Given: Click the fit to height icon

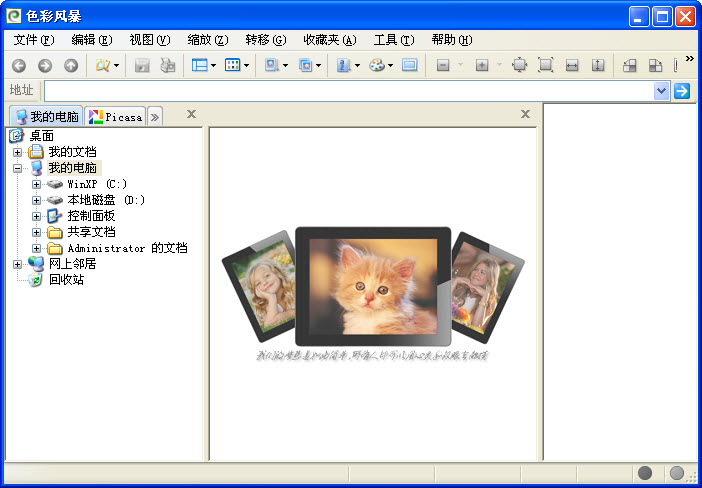Looking at the screenshot, I should click(x=598, y=66).
